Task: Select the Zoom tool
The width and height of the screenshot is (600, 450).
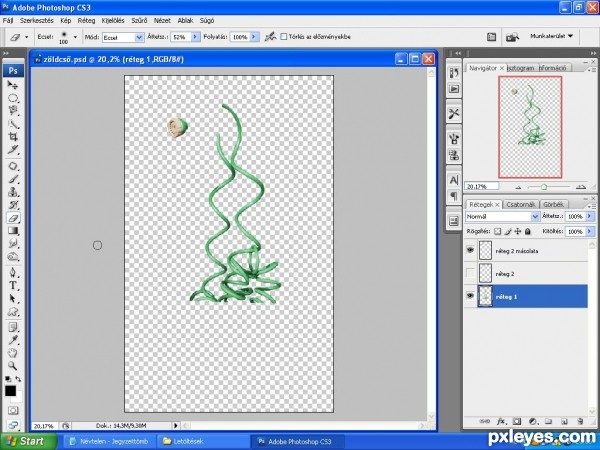Action: tap(13, 366)
